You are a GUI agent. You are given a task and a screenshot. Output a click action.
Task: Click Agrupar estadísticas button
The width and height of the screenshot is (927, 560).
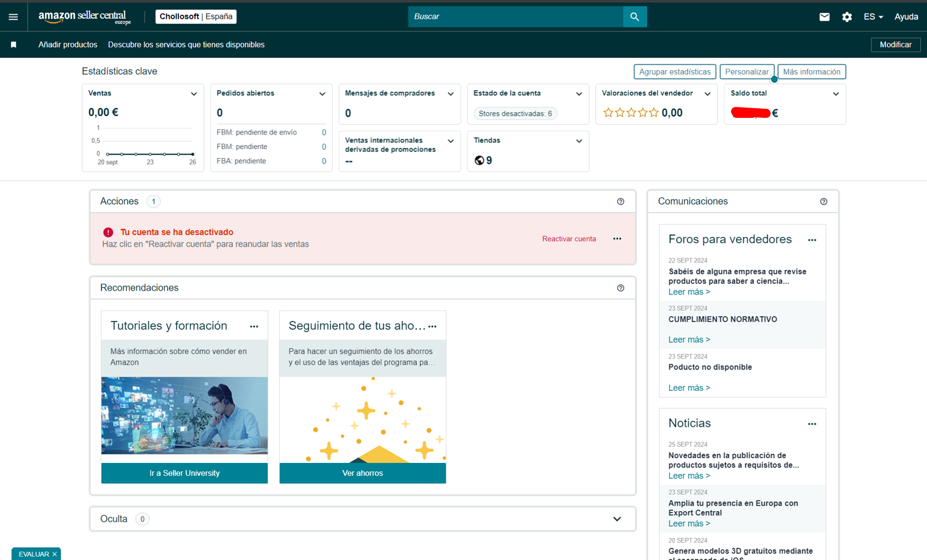(x=675, y=72)
